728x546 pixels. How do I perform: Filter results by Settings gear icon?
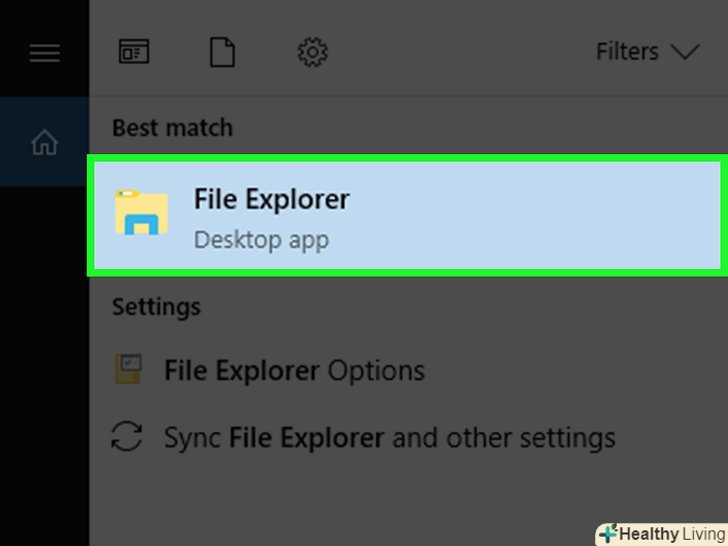pos(313,52)
